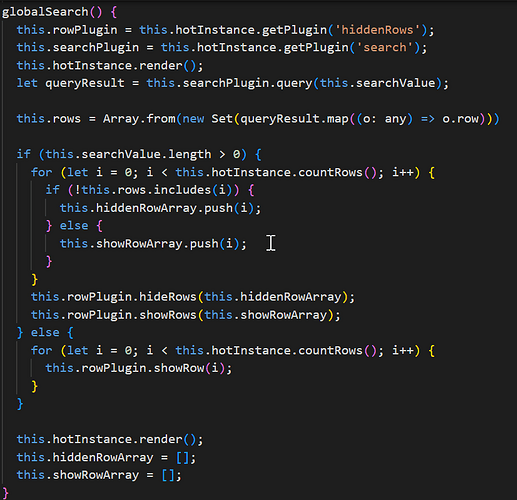This screenshot has height=500, width=517.
Task: Click the globalSearch method name
Action: 45,12
